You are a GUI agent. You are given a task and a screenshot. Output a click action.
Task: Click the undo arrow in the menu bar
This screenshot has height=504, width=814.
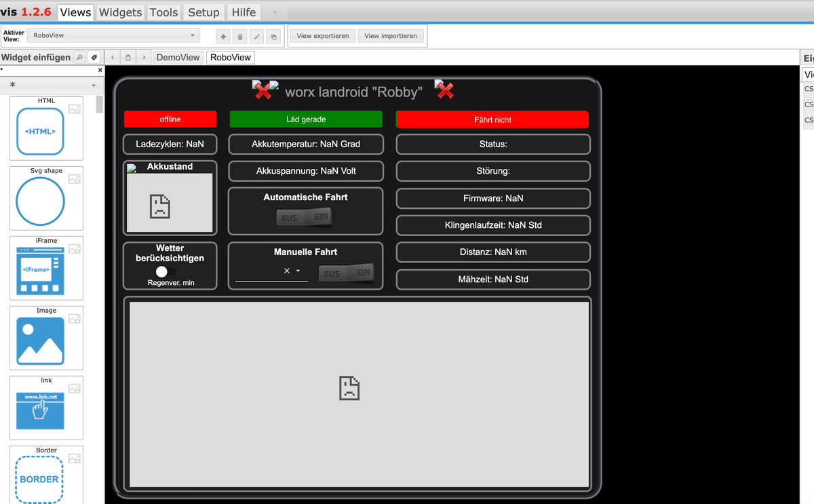pyautogui.click(x=274, y=12)
